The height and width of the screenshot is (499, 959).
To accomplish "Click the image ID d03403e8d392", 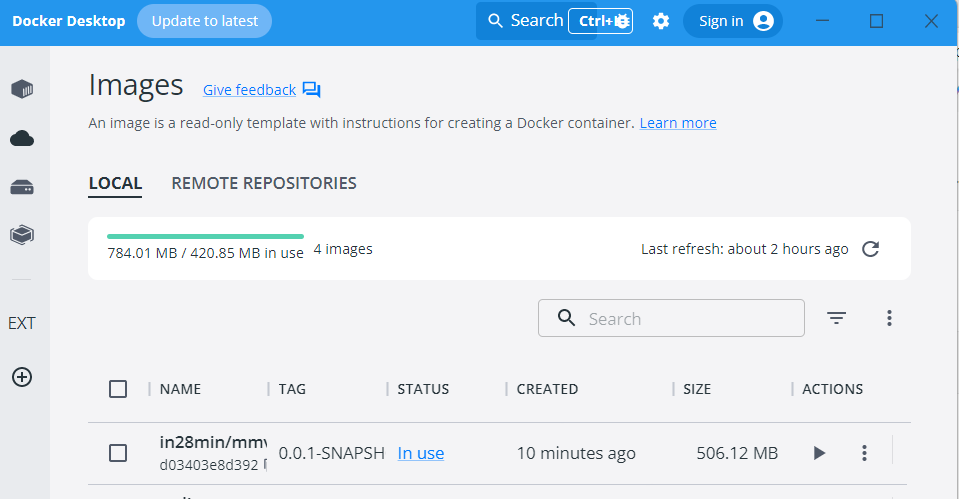I will coord(209,465).
